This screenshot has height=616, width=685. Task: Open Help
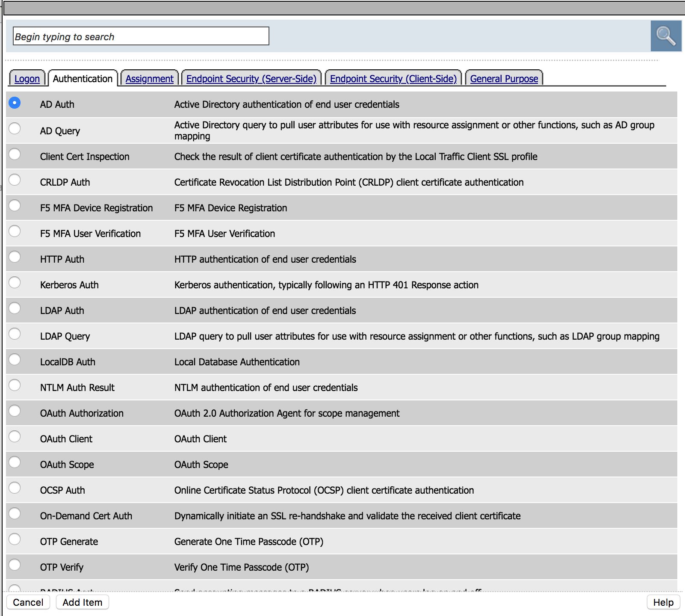[663, 602]
